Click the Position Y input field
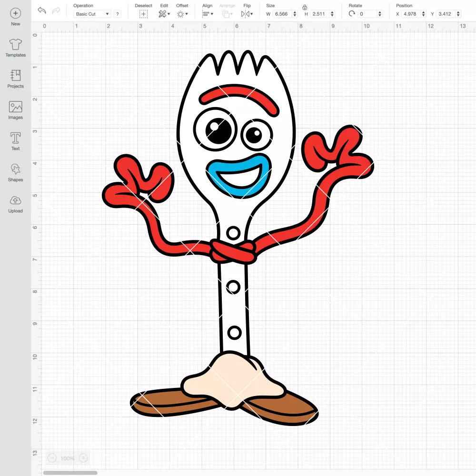 tap(446, 14)
